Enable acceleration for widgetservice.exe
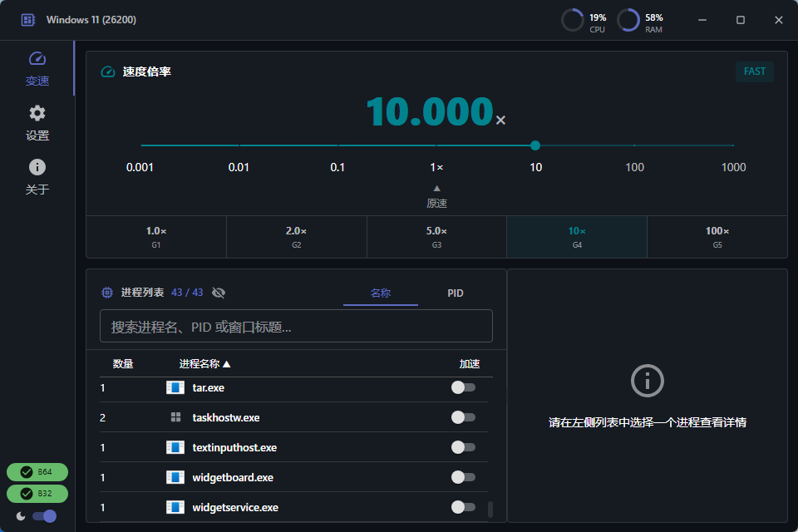Viewport: 798px width, 532px height. [463, 508]
